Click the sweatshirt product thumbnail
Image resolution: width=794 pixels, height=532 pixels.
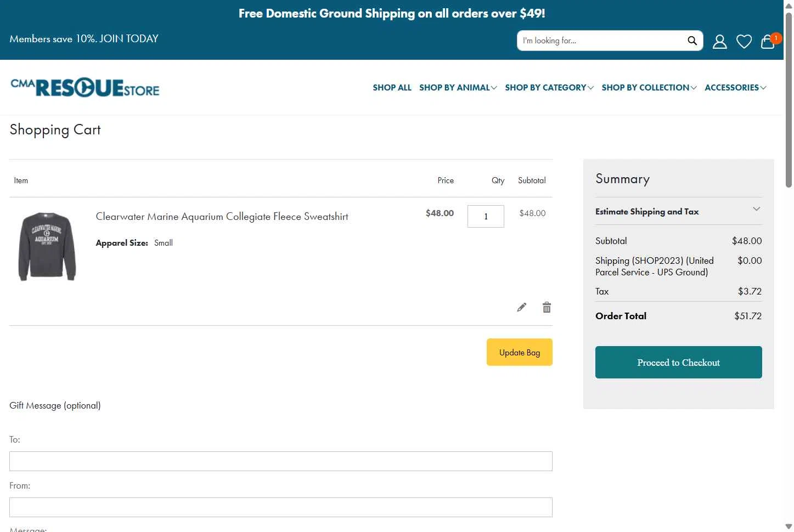(47, 246)
